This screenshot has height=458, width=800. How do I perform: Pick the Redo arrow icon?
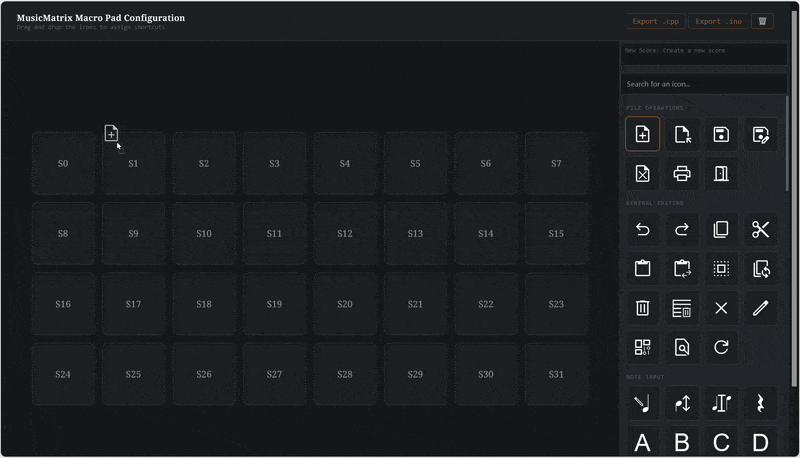682,230
